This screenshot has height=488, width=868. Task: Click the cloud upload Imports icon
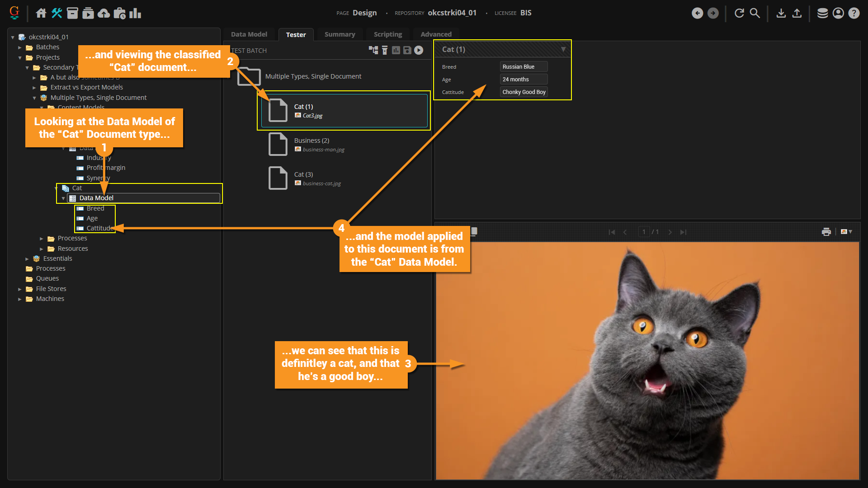[x=104, y=13]
